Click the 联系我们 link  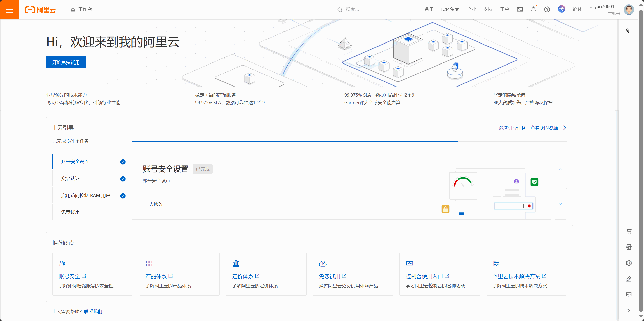[x=93, y=311]
